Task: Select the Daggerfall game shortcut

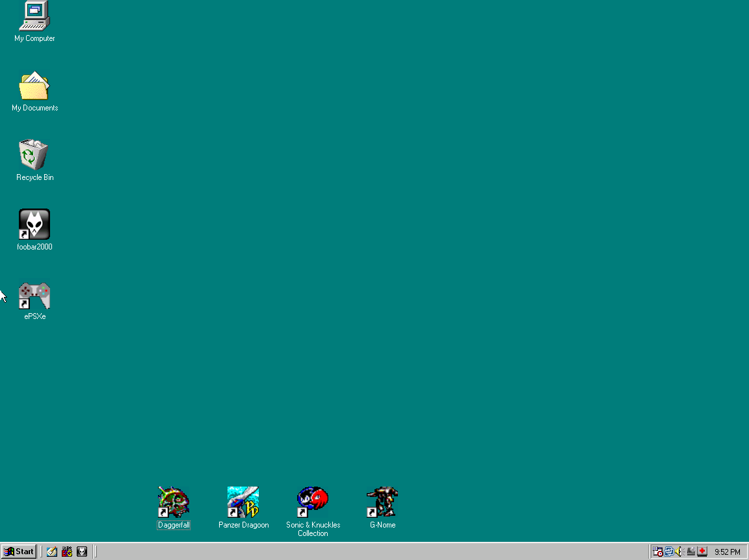Action: point(174,502)
